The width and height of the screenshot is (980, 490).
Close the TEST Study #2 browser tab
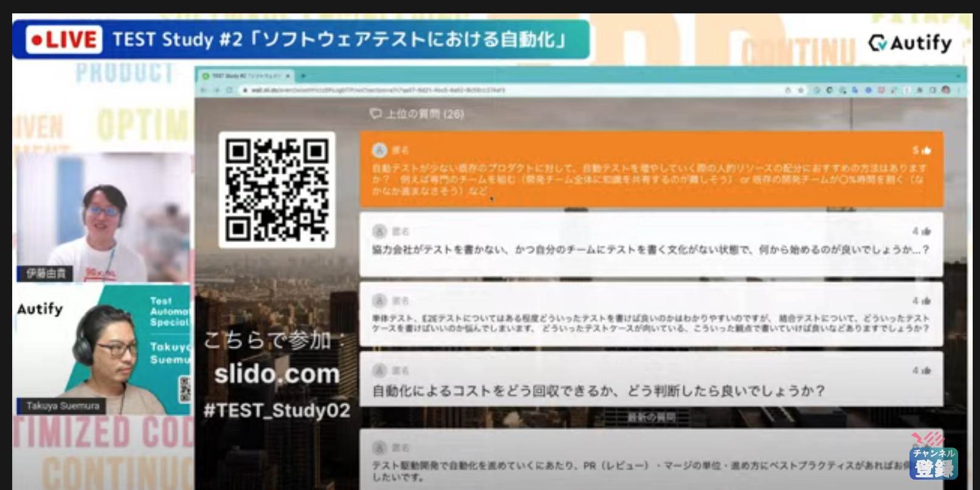pyautogui.click(x=288, y=76)
